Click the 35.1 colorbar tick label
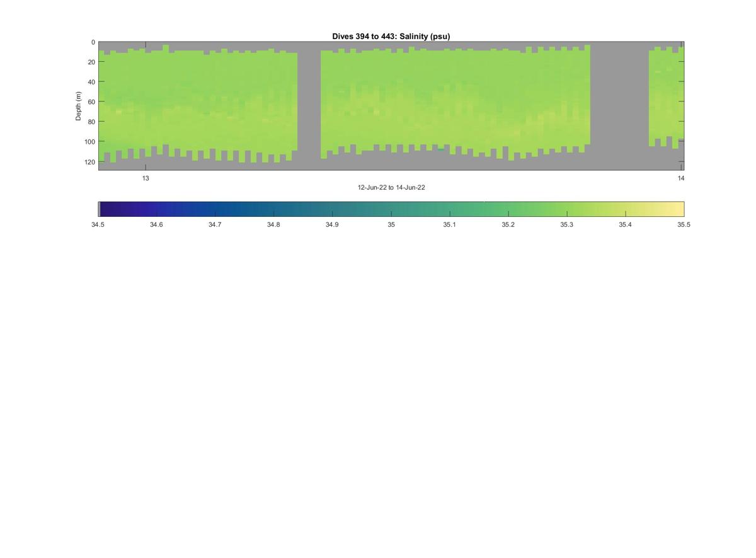The image size is (756, 558). 449,224
